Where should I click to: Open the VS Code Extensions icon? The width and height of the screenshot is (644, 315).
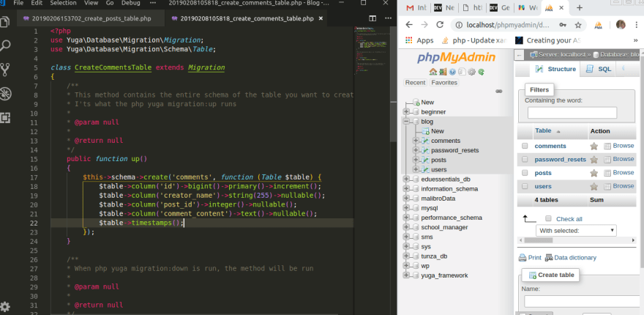pos(5,118)
